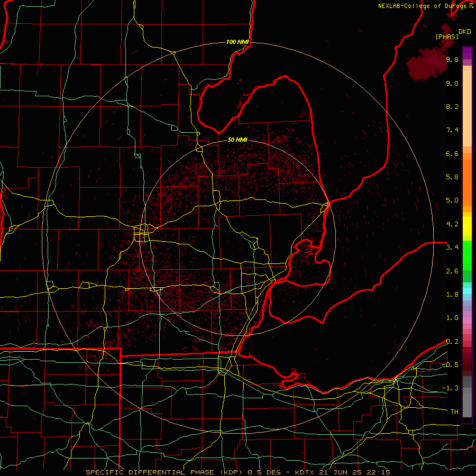The image size is (476, 476).
Task: Click the 5.0 value on the scale
Action: pyautogui.click(x=452, y=200)
